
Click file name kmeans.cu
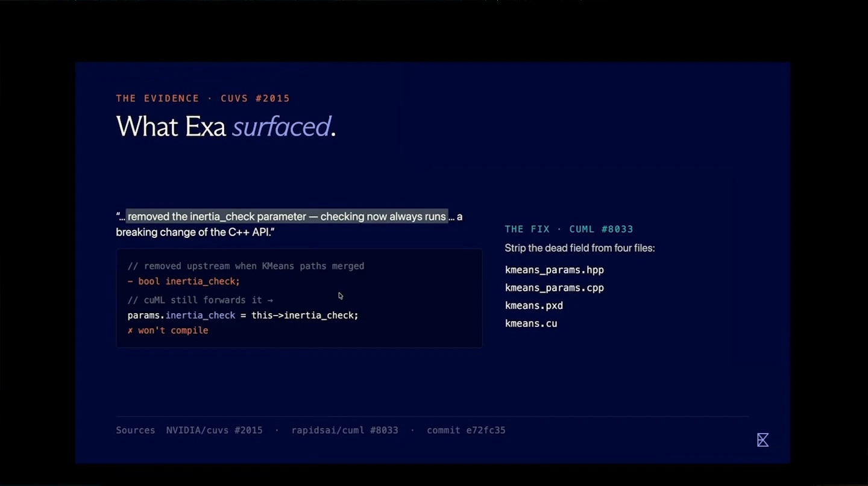tap(531, 323)
